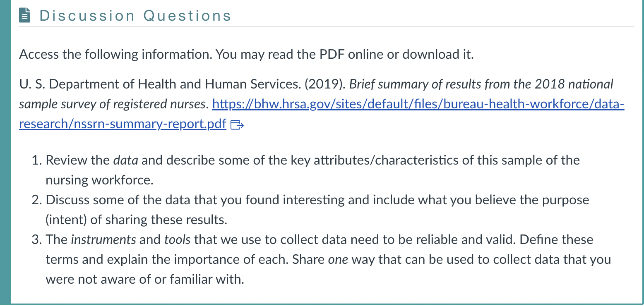Click the external link icon after the PDF link
This screenshot has width=644, height=306.
click(237, 124)
